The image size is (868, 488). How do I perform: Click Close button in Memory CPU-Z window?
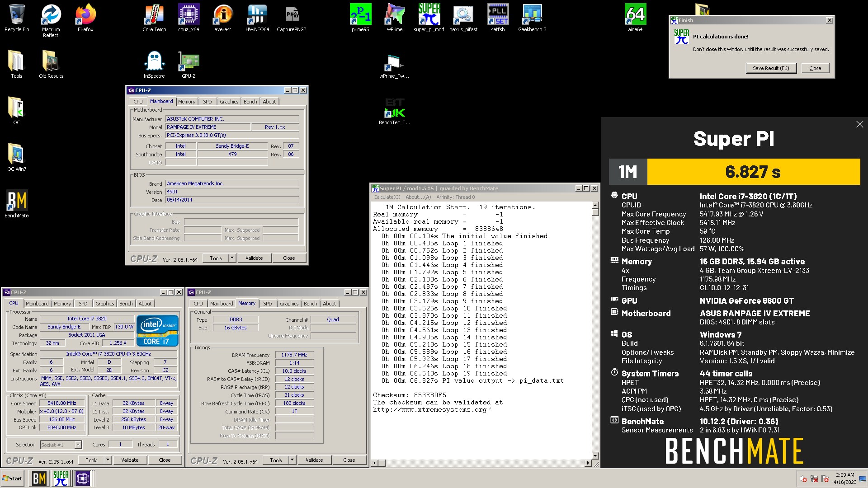(349, 460)
